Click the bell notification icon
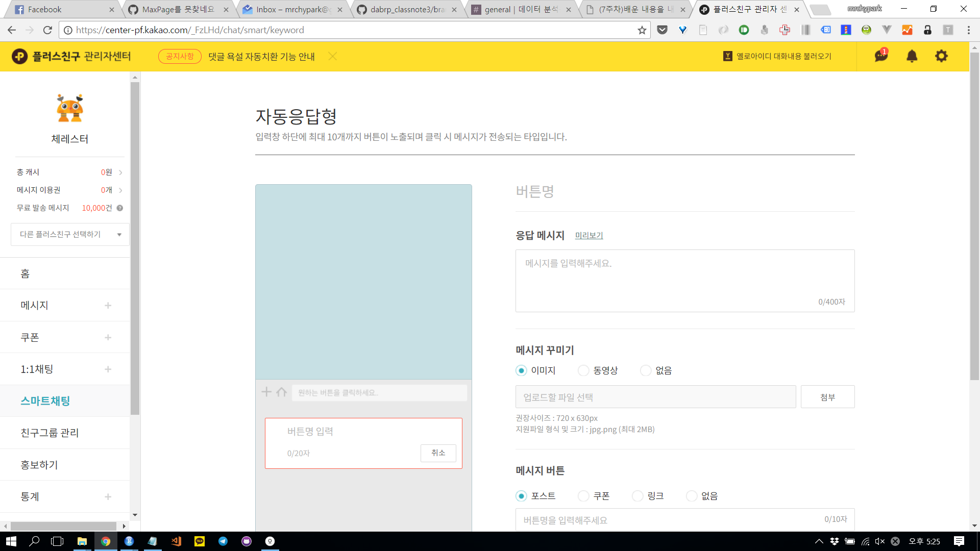This screenshot has width=980, height=551. [x=912, y=56]
